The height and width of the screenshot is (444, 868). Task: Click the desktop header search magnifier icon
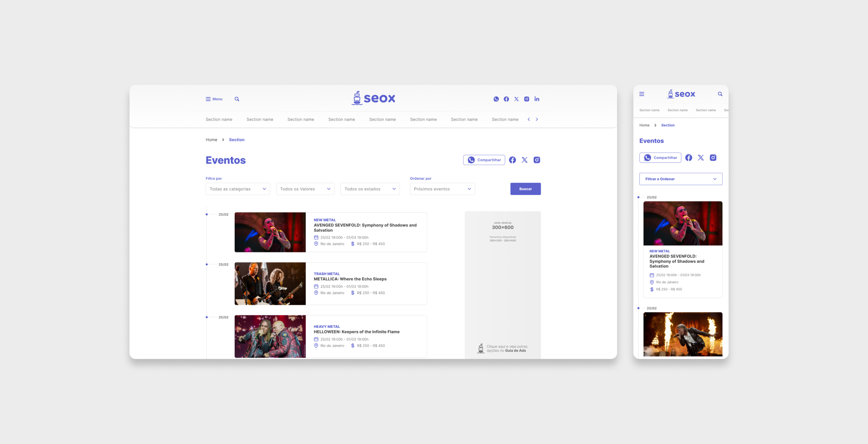pyautogui.click(x=237, y=99)
